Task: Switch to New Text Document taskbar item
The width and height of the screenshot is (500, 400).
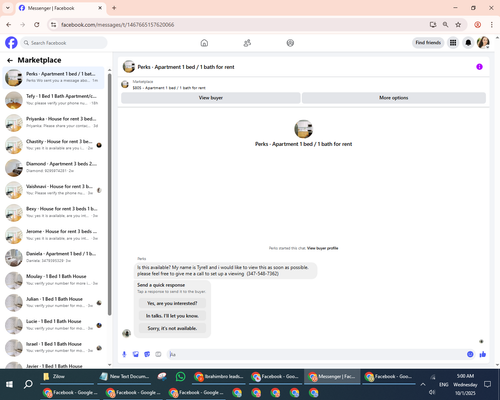Action: pos(124,377)
